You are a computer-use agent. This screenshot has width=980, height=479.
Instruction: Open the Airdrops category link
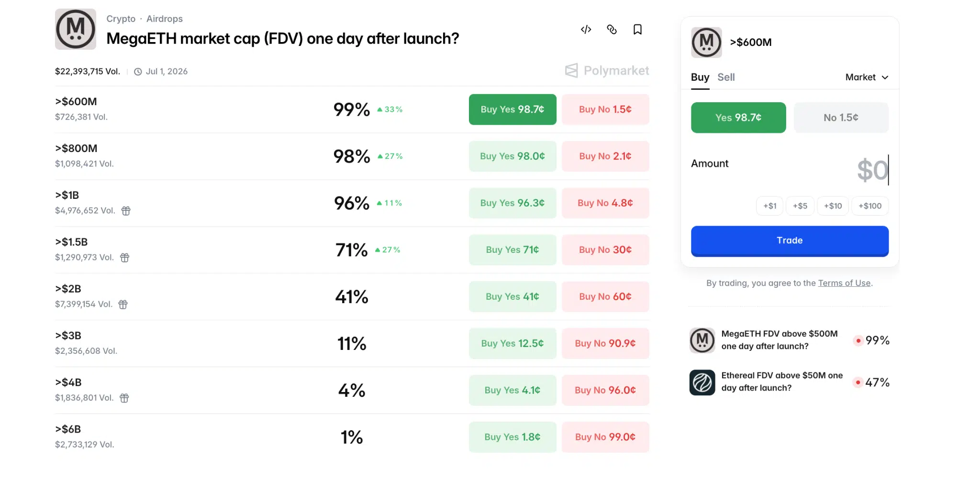(165, 19)
